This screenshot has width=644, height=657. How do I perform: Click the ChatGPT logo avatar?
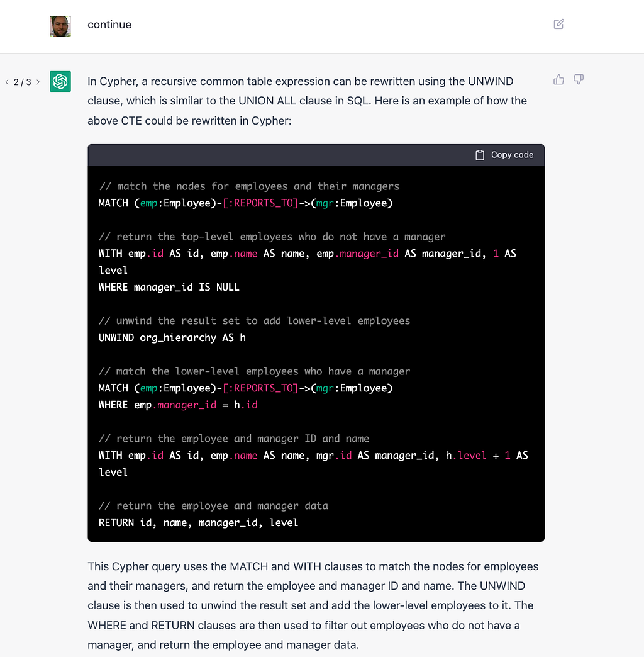point(60,81)
